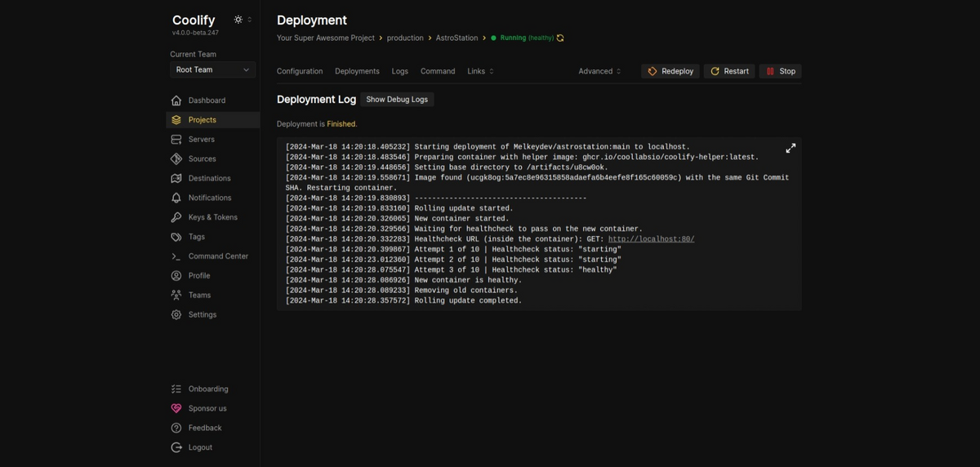The height and width of the screenshot is (467, 980).
Task: Open Servers via its sidebar icon
Action: 176,140
